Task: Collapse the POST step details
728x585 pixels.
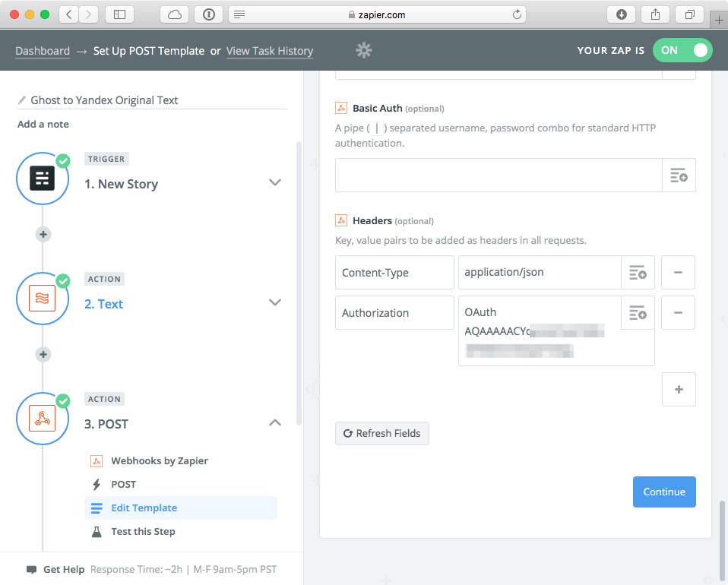Action: tap(274, 422)
